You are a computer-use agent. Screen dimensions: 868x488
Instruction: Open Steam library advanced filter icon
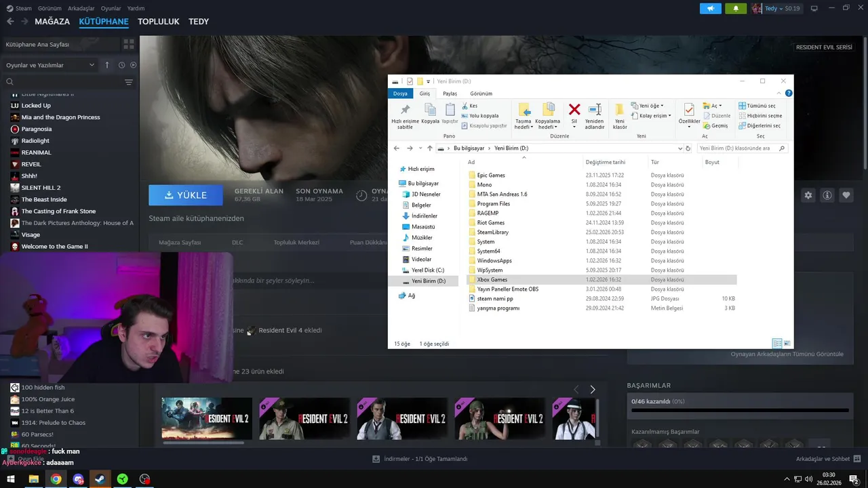129,82
